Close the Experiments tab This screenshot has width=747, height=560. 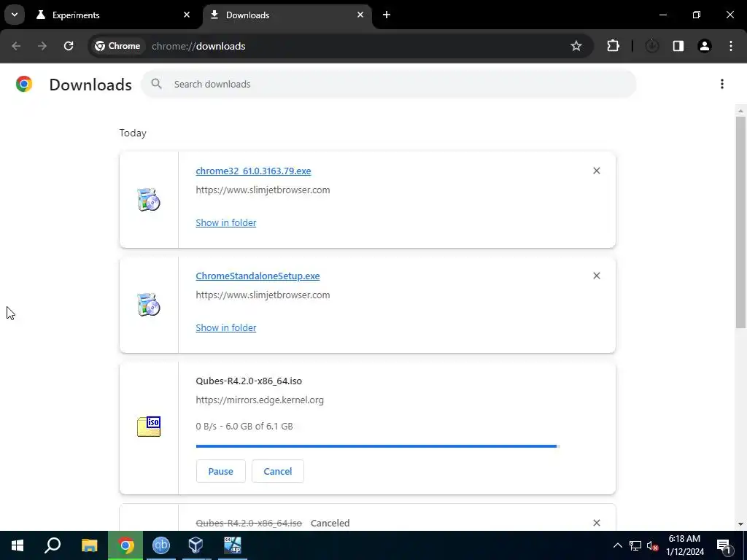[187, 15]
